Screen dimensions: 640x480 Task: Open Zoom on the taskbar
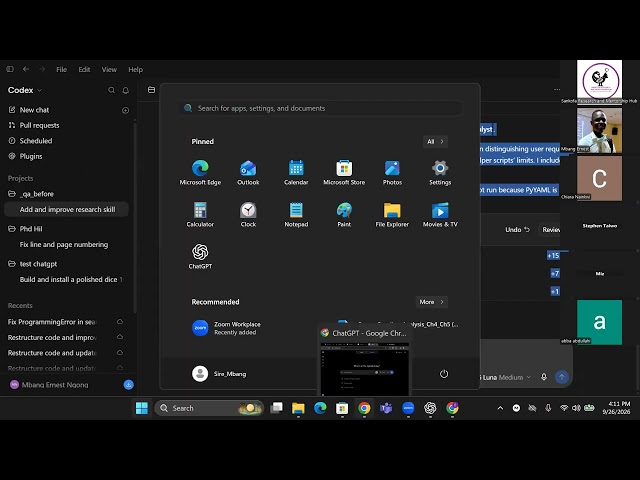(408, 408)
